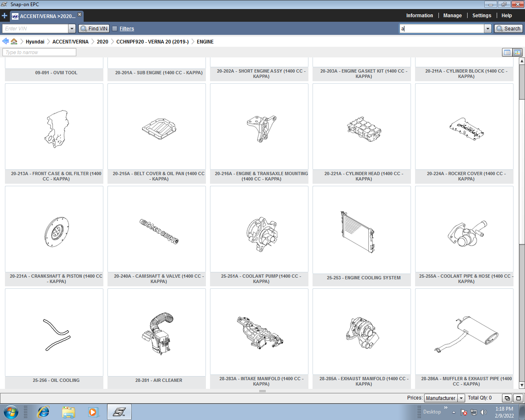
Task: Click the Snap-on EPC taskbar icon
Action: [119, 412]
